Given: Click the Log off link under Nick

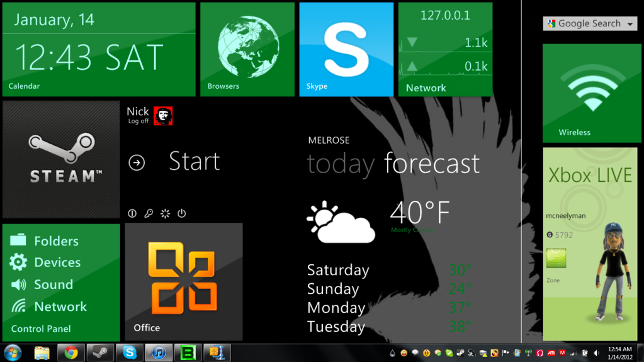Looking at the screenshot, I should click(x=138, y=122).
